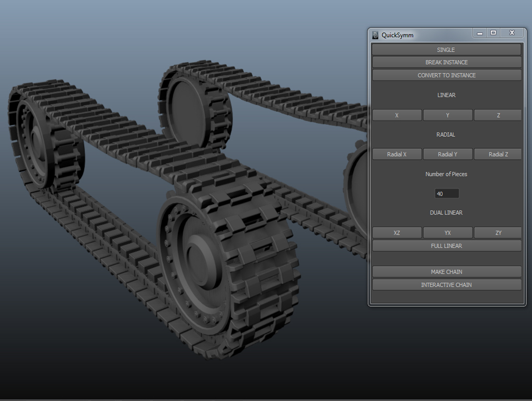Screen dimensions: 532x401
Task: Click BREAK INSTANCE to detach instances
Action: point(446,62)
